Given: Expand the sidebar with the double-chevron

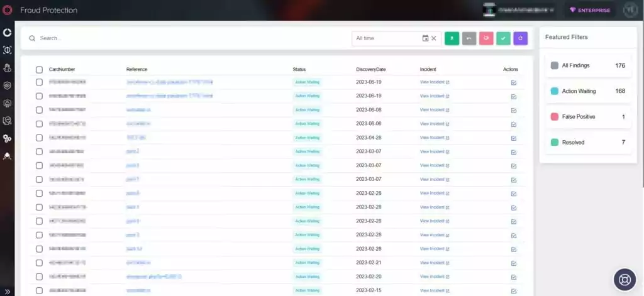Looking at the screenshot, I should pyautogui.click(x=7, y=291).
